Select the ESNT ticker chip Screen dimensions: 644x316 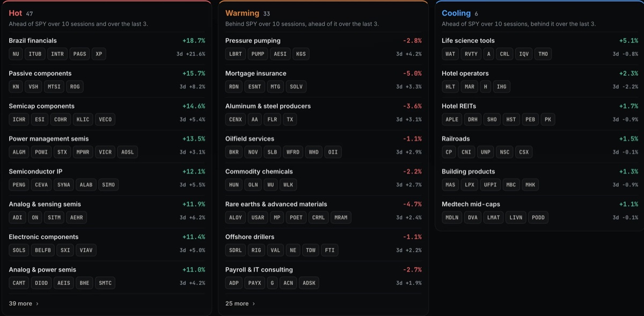pyautogui.click(x=254, y=87)
